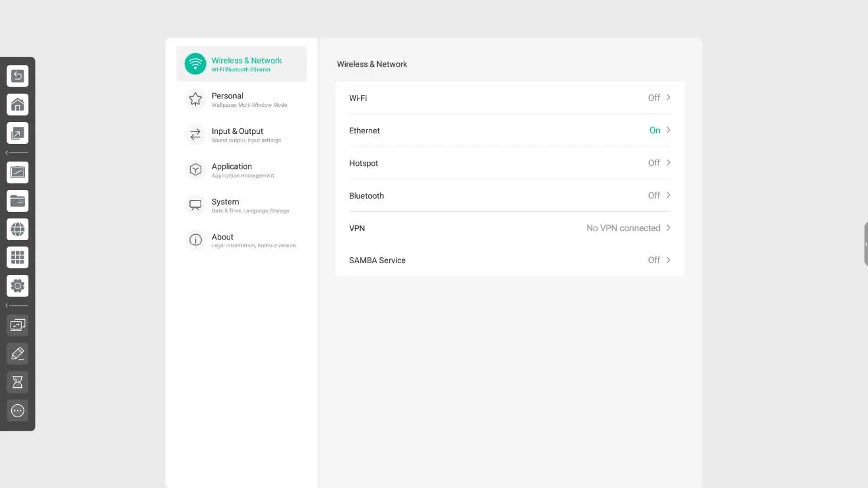Click the settings gear icon in sidebar
This screenshot has height=488, width=868.
click(x=18, y=286)
